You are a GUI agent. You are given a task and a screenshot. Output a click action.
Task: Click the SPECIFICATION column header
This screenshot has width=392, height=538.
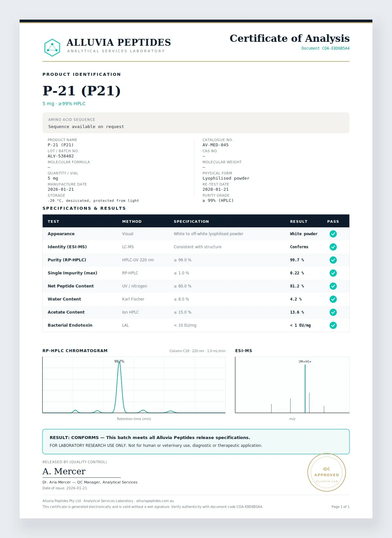coord(191,221)
